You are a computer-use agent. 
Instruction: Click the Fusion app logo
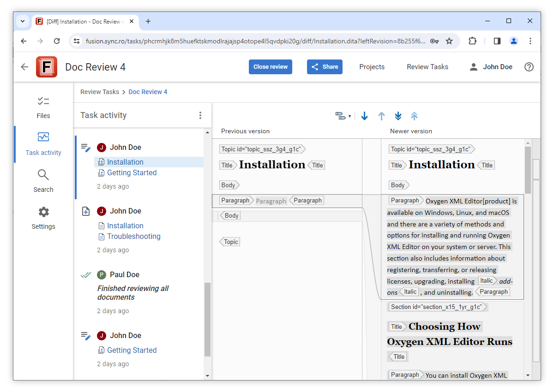pos(47,67)
